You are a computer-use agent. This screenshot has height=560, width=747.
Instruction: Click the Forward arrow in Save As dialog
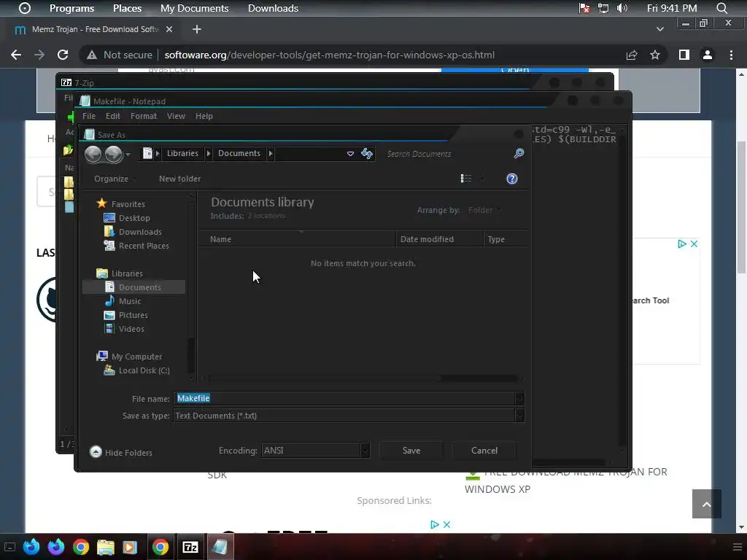click(x=113, y=154)
